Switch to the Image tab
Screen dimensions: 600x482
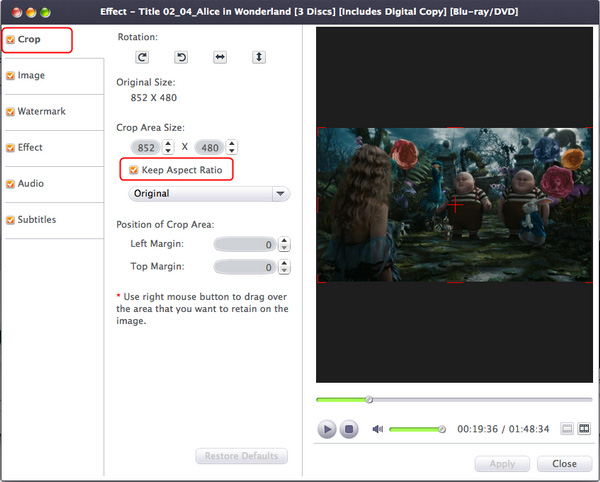pos(31,75)
